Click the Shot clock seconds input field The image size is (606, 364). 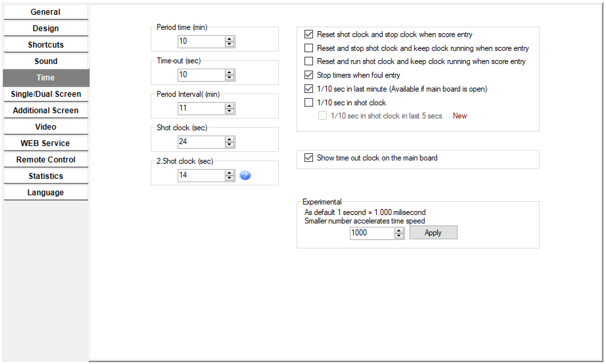(x=201, y=142)
